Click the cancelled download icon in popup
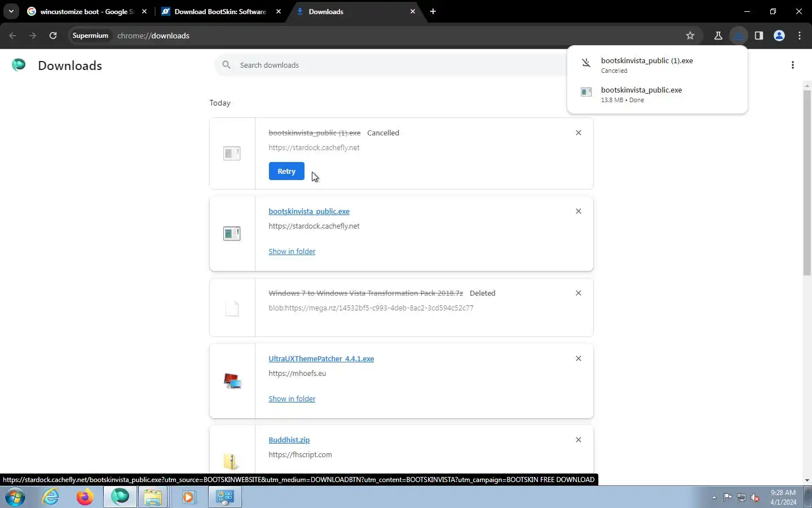The width and height of the screenshot is (812, 508). click(x=586, y=63)
